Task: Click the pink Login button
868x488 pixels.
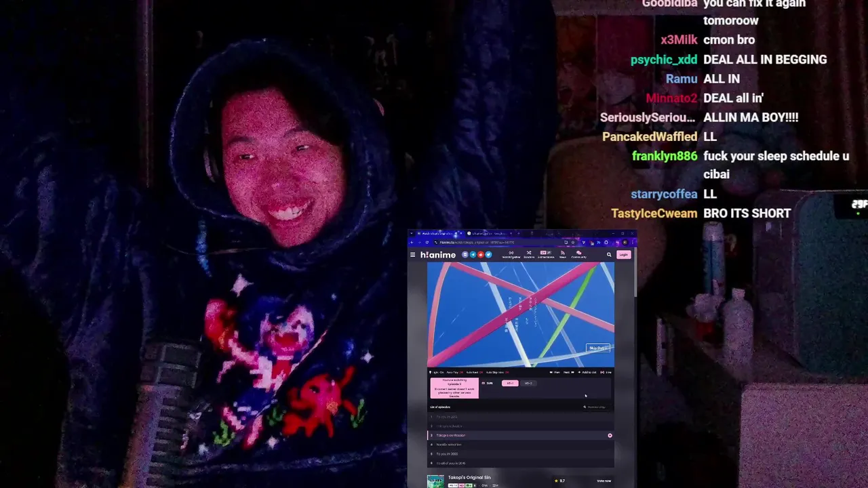Action: click(624, 255)
